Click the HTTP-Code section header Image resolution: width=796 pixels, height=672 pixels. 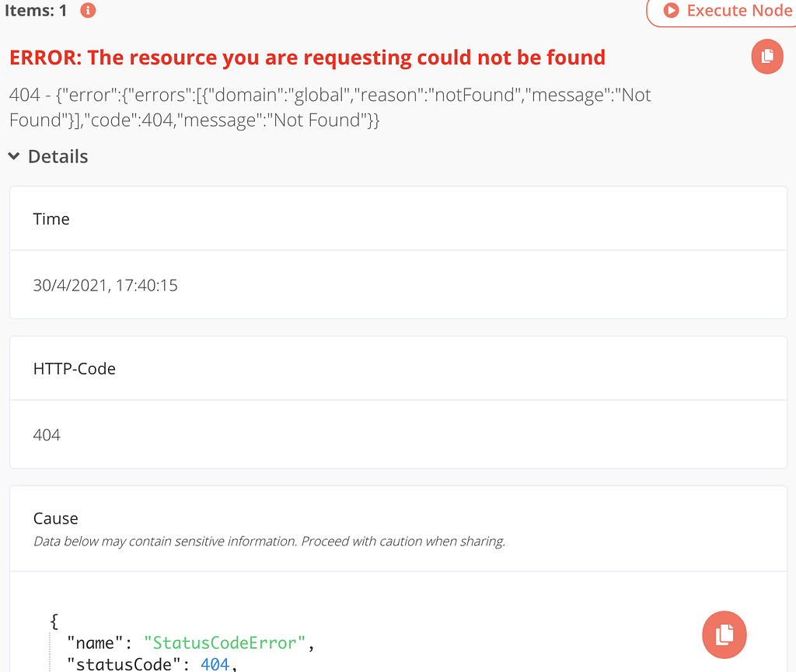(75, 369)
